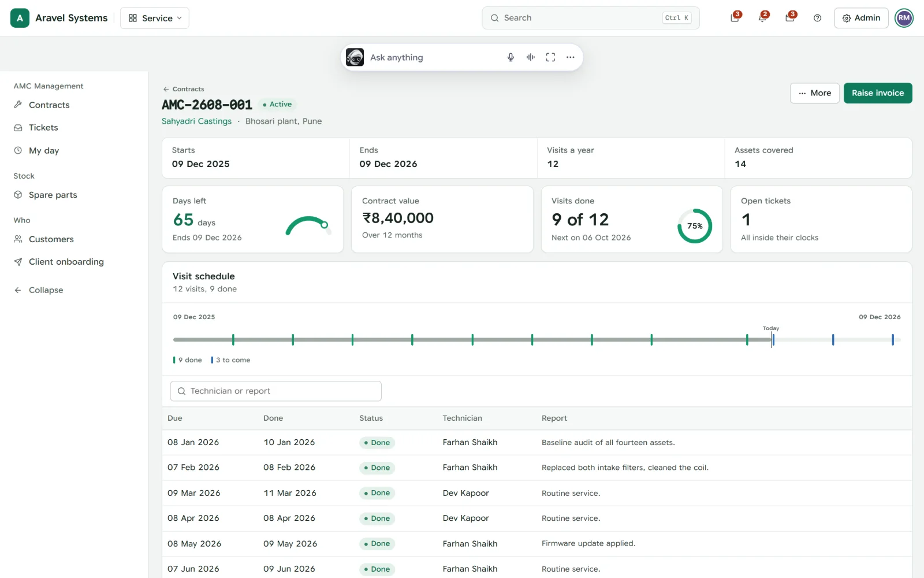
Task: Open the Sahyadri Castings customer link
Action: click(x=196, y=121)
